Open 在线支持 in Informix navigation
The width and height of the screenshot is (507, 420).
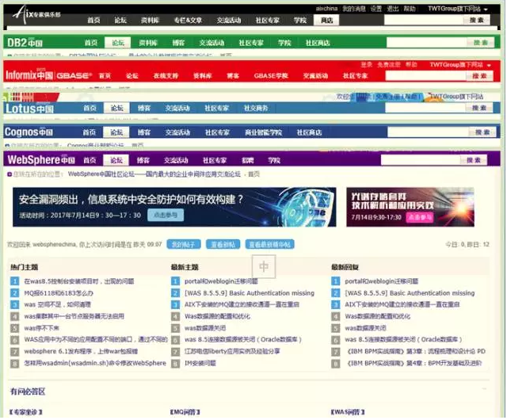pos(166,76)
